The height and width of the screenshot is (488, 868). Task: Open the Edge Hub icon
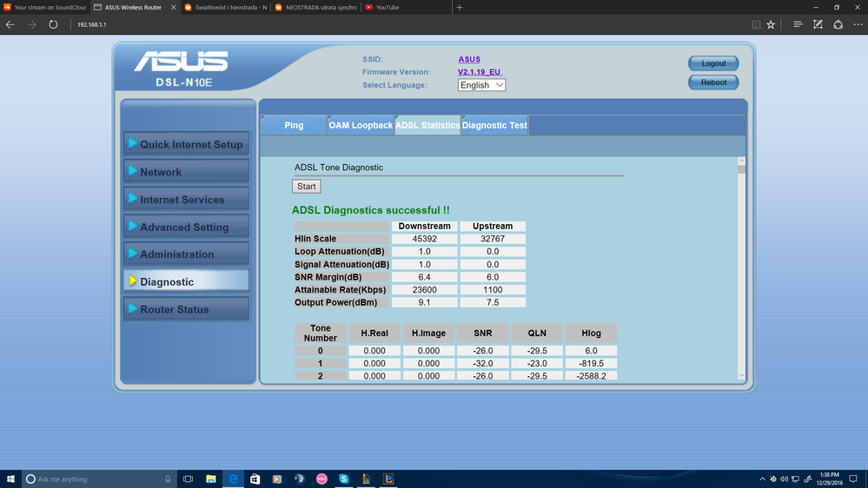coord(798,24)
